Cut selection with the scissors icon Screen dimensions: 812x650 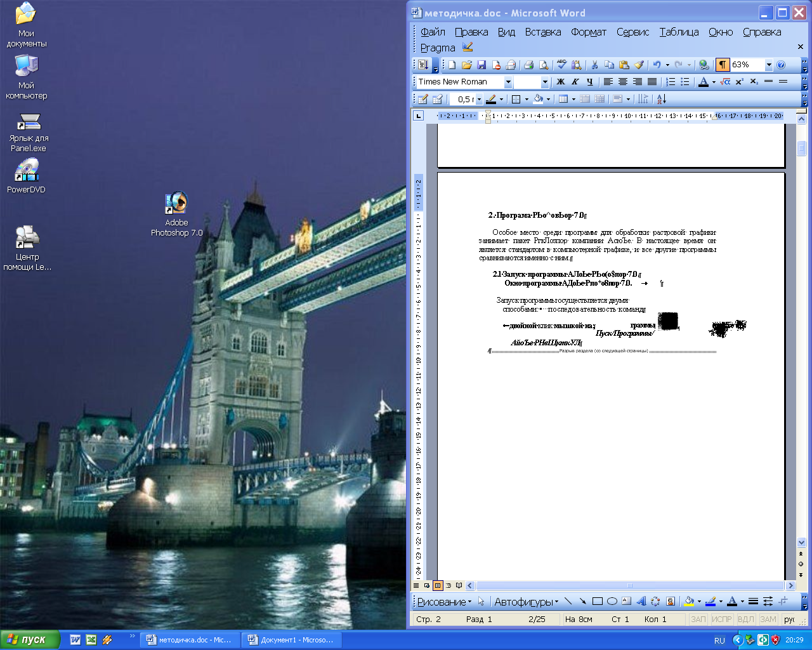point(594,65)
